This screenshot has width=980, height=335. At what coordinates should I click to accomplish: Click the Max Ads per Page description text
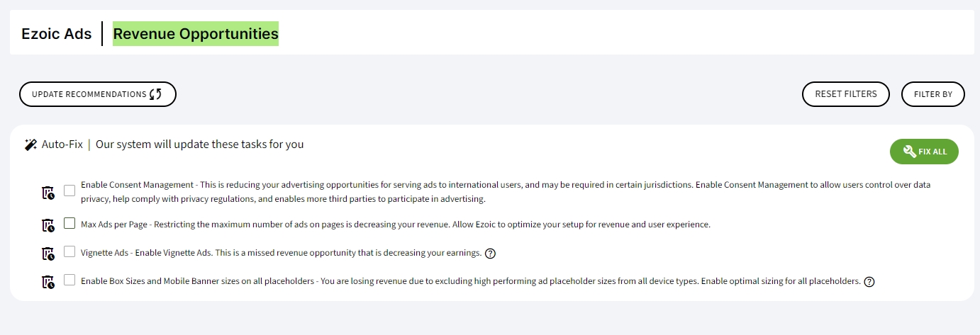coord(396,225)
